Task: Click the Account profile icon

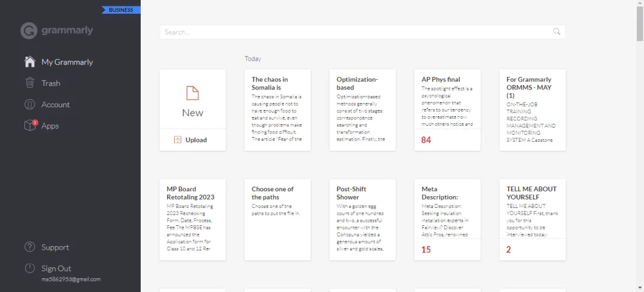Action: tap(30, 104)
